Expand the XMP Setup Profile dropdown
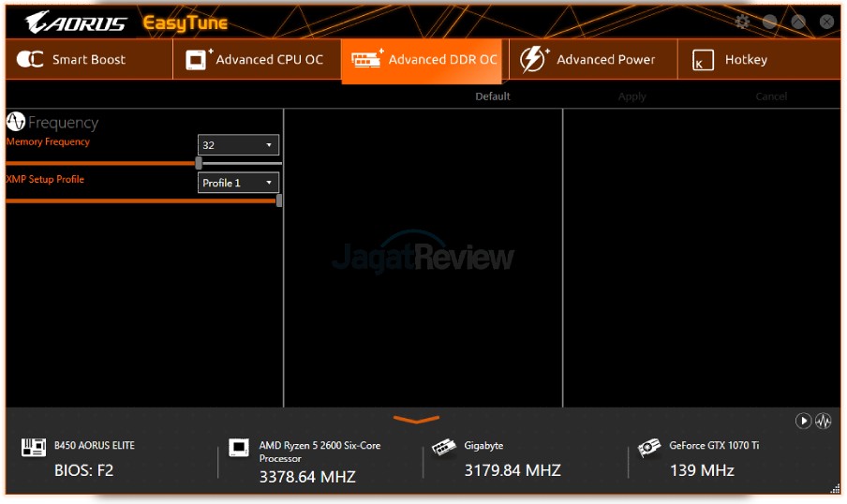The height and width of the screenshot is (504, 847). (238, 183)
